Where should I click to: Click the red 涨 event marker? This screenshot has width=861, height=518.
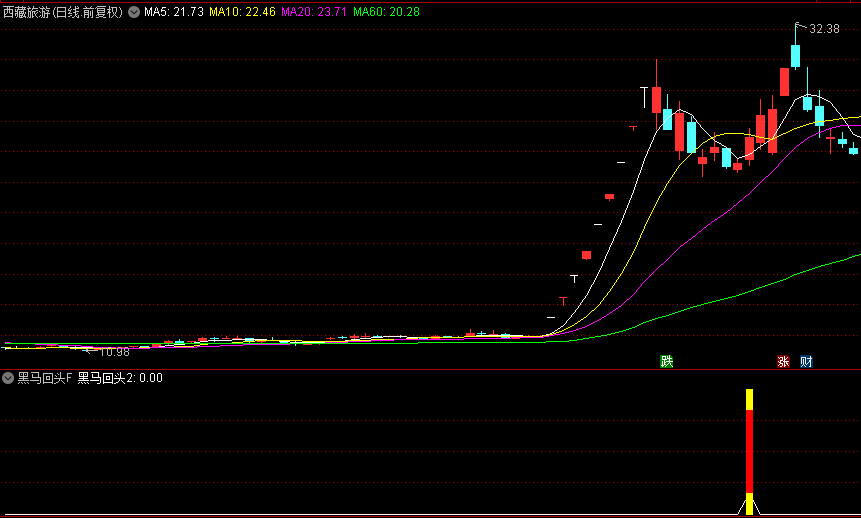tap(783, 361)
